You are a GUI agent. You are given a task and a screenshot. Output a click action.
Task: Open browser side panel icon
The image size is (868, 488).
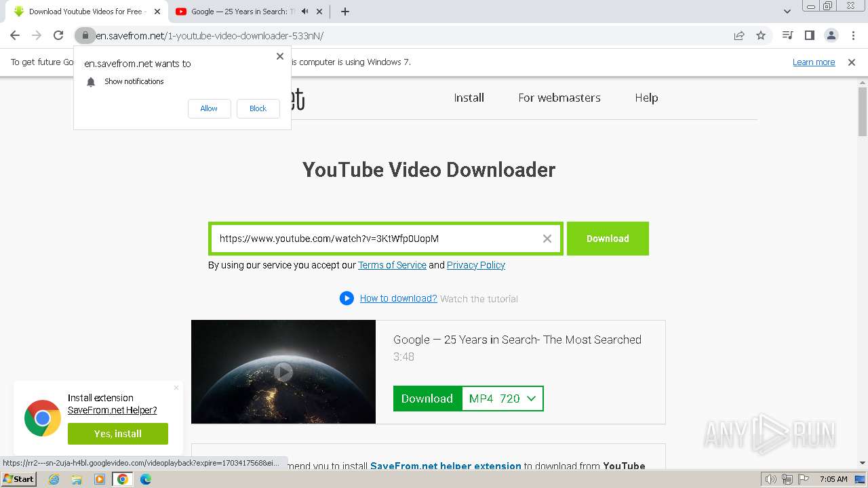[x=809, y=35]
